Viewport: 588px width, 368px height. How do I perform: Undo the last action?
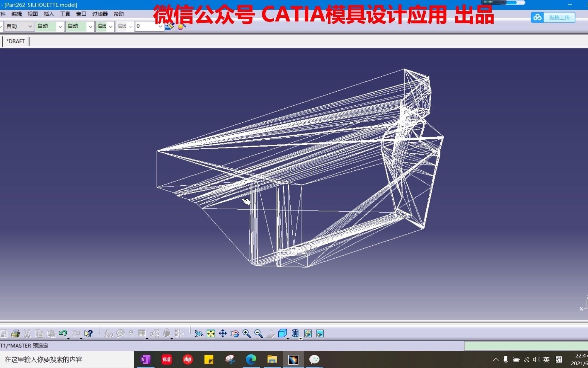63,333
